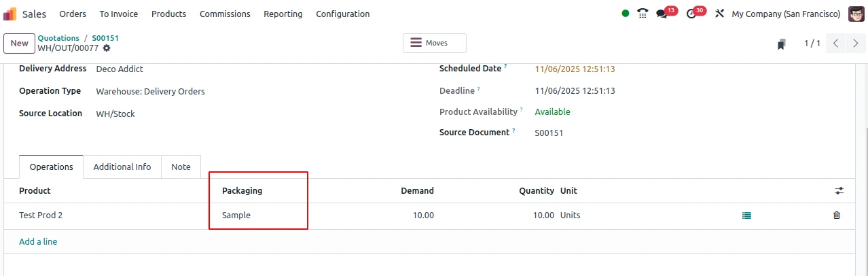Open the messages chat icon
Viewport: 868px width, 276px height.
click(x=662, y=14)
